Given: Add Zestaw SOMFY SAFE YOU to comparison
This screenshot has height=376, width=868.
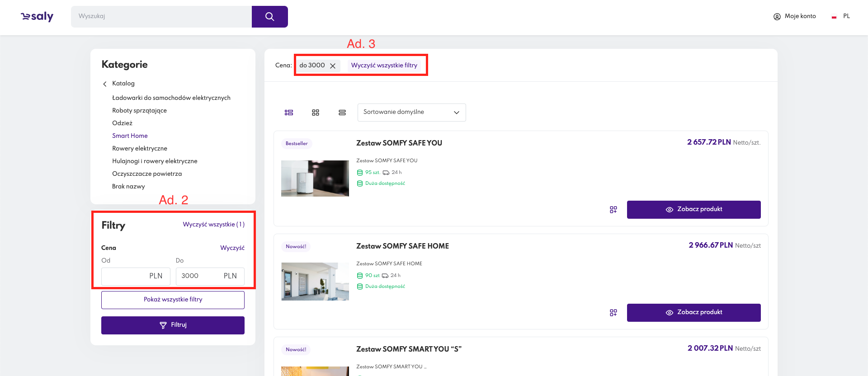Looking at the screenshot, I should tap(613, 210).
